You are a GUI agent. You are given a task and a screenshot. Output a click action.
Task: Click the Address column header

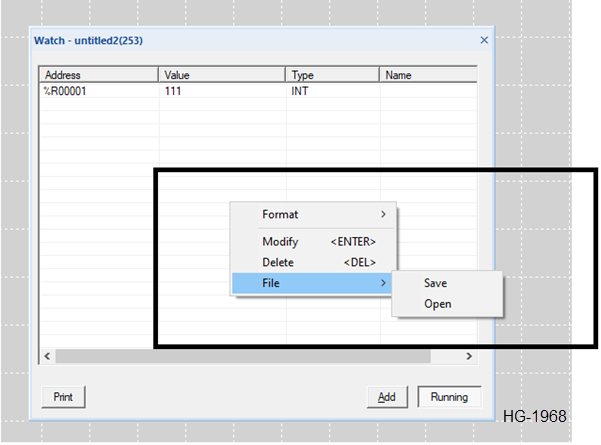pos(99,75)
